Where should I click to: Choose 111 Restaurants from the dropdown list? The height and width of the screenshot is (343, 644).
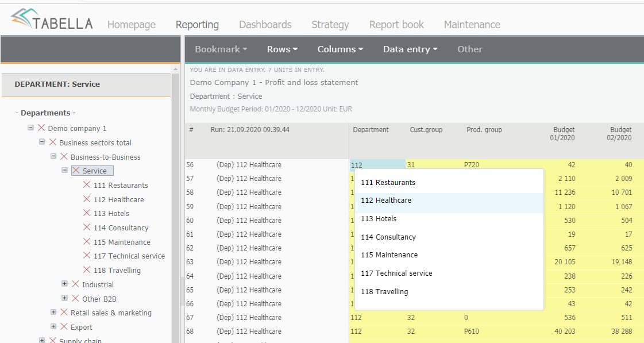(x=449, y=182)
